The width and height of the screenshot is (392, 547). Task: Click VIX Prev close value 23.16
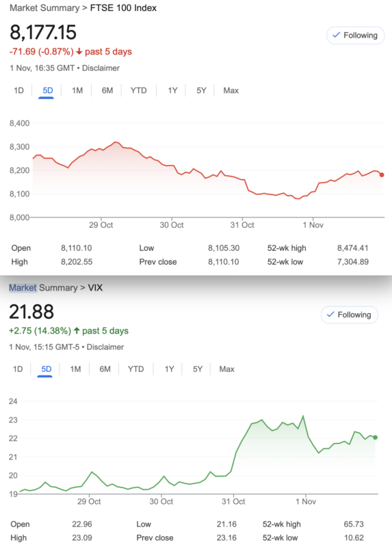click(x=226, y=538)
